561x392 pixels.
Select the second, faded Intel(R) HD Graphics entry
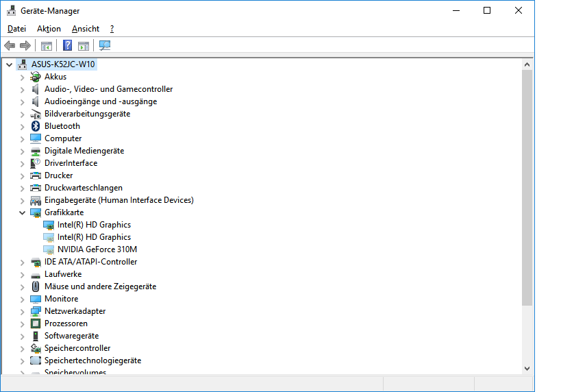click(94, 237)
